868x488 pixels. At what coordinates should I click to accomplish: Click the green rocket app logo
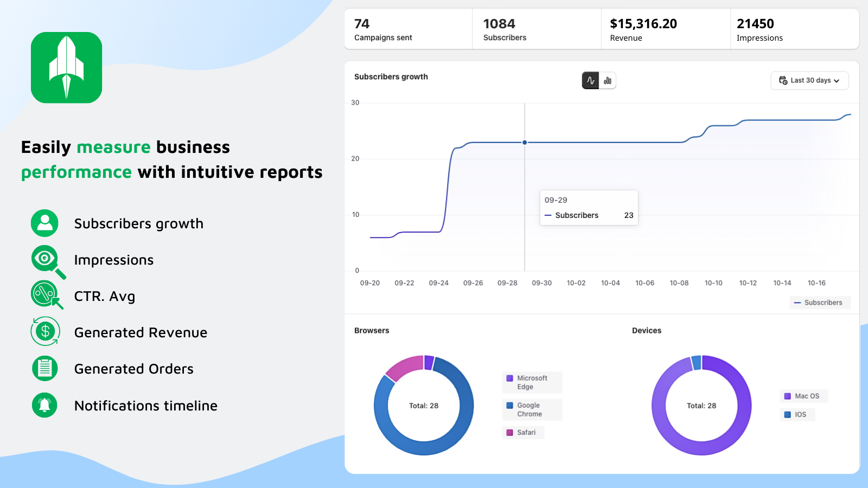[x=66, y=67]
